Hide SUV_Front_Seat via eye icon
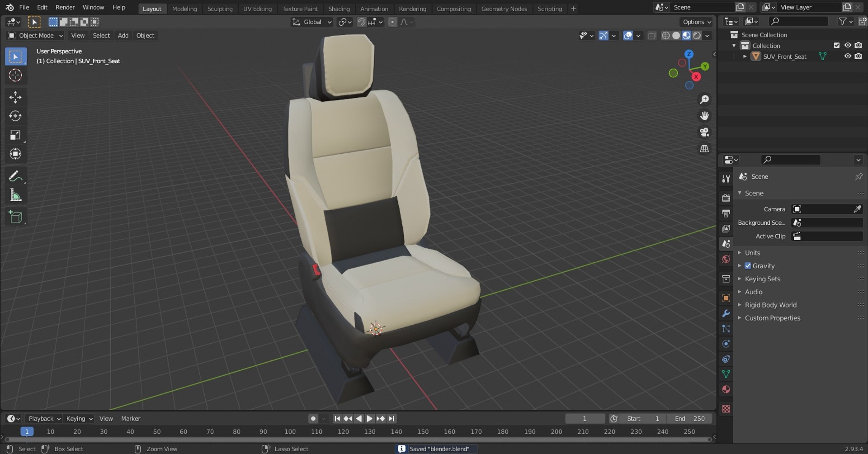Viewport: 868px width, 454px height. pyautogui.click(x=848, y=57)
